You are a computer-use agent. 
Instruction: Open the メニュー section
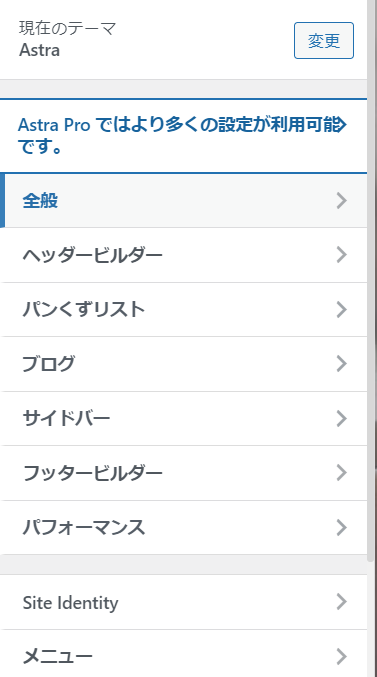(184, 656)
